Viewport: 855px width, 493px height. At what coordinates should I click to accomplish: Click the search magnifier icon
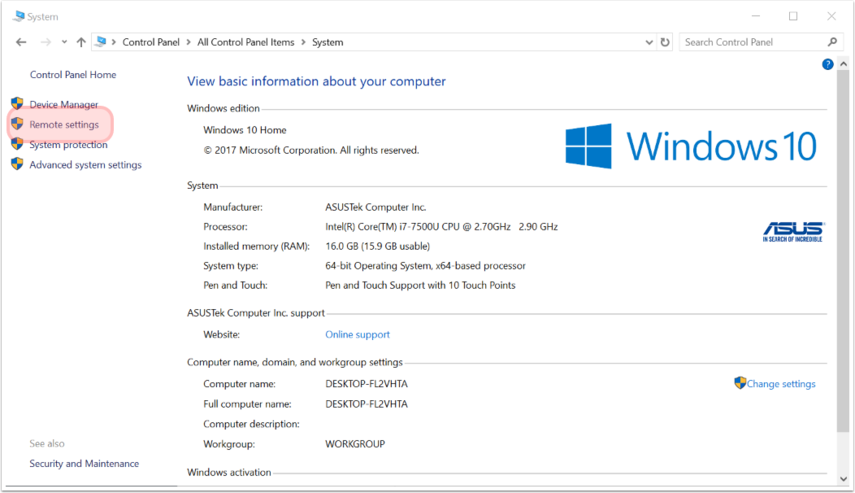point(832,41)
